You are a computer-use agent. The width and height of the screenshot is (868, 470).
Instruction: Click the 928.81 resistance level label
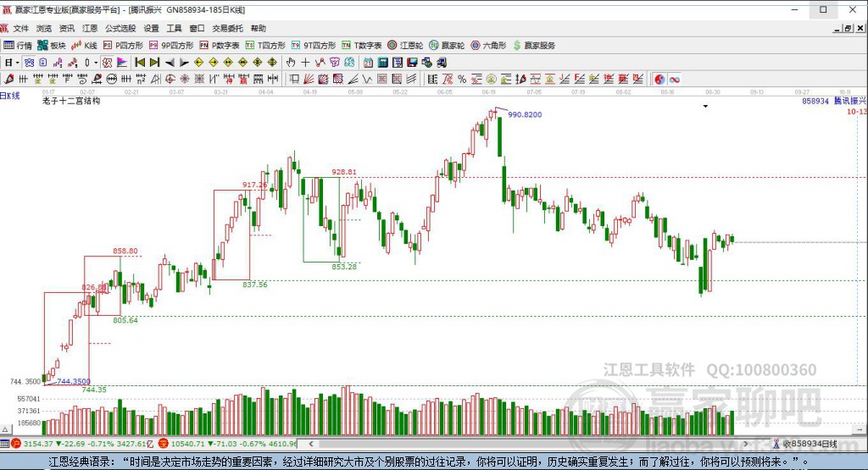tap(344, 172)
